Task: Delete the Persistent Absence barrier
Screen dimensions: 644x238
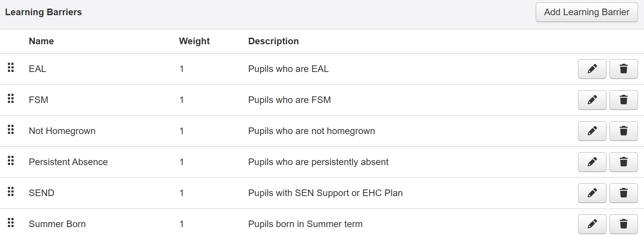Action: (x=624, y=162)
